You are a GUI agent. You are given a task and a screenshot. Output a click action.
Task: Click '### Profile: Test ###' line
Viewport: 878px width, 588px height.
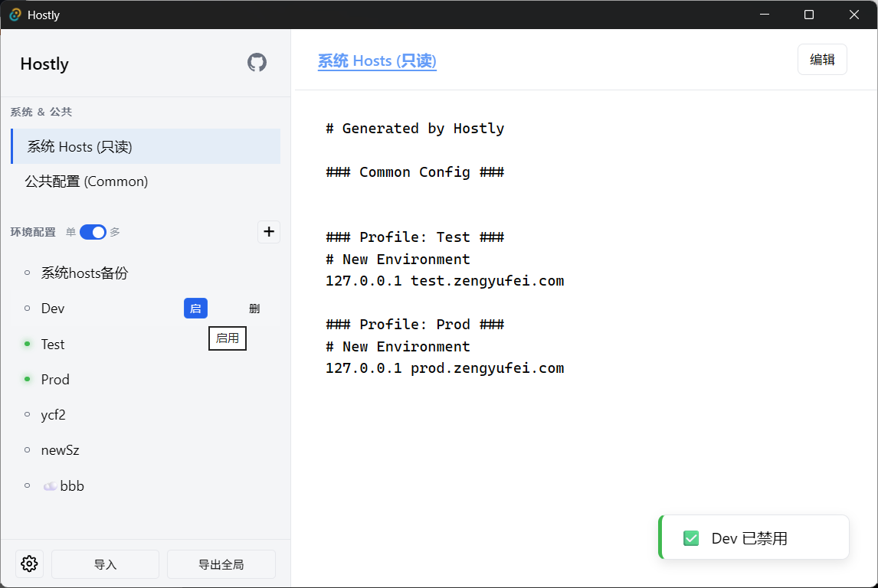[415, 237]
